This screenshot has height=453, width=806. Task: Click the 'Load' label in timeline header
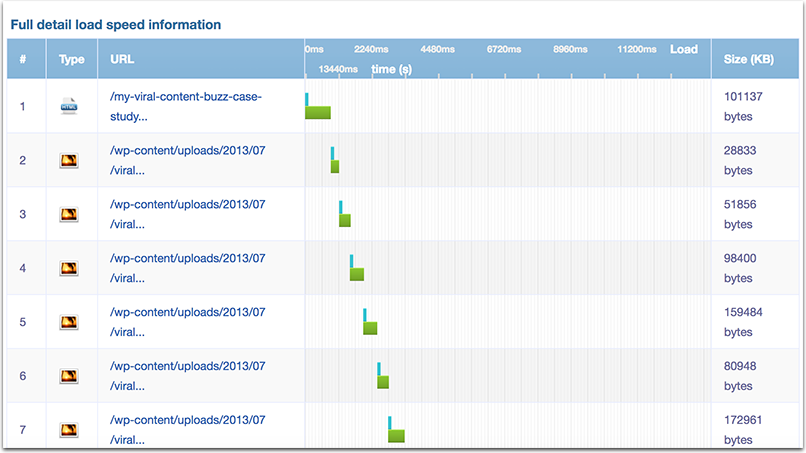(684, 49)
